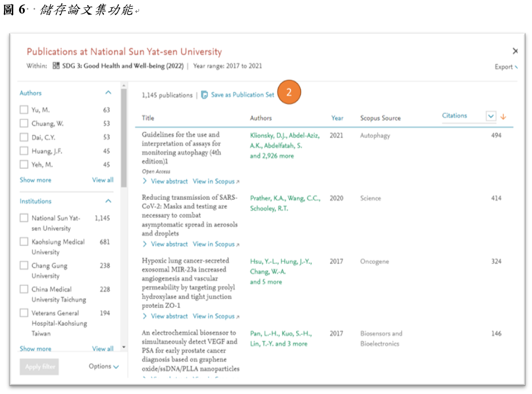Screen dimensions: 532x394
Task: Open View in Scopus for SARS-CoV-2 paper
Action: tap(216, 244)
